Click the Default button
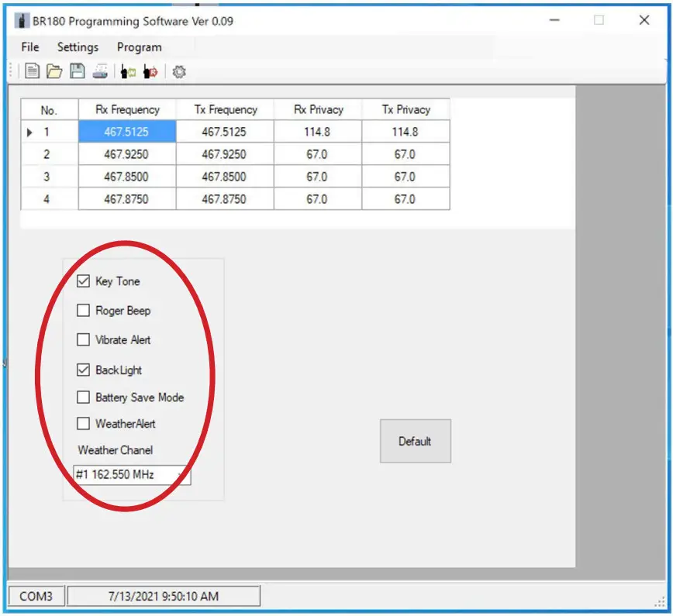The height and width of the screenshot is (616, 673). (416, 441)
